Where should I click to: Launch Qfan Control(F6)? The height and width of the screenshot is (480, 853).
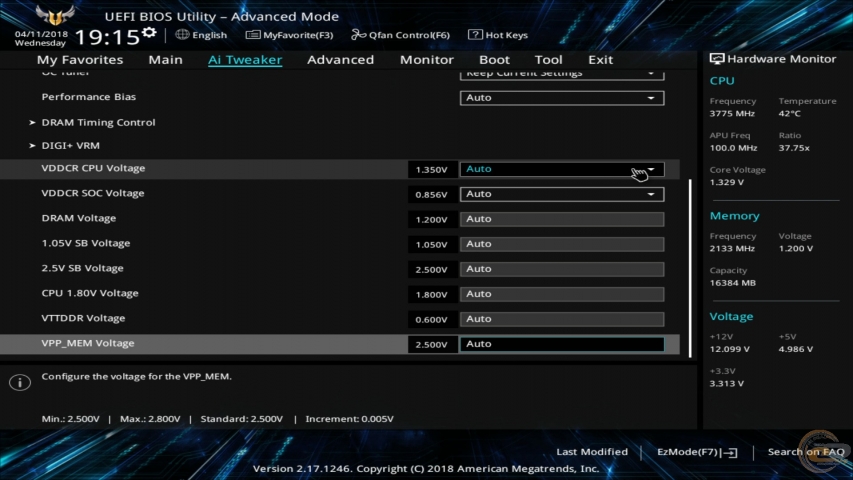pos(409,35)
